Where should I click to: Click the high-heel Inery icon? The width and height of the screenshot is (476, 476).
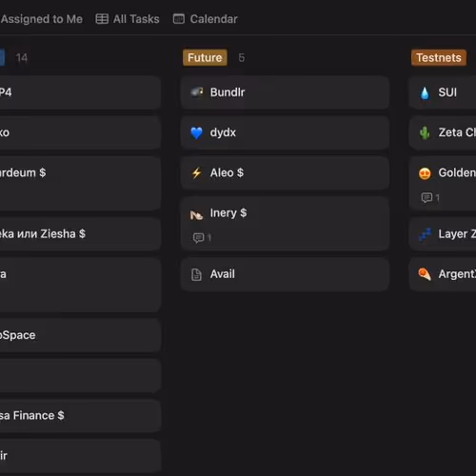(196, 215)
